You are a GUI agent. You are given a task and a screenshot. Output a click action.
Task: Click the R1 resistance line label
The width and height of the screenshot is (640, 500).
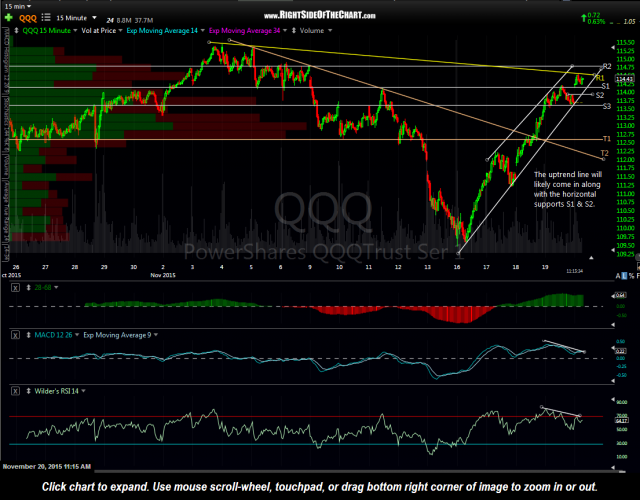tap(600, 78)
